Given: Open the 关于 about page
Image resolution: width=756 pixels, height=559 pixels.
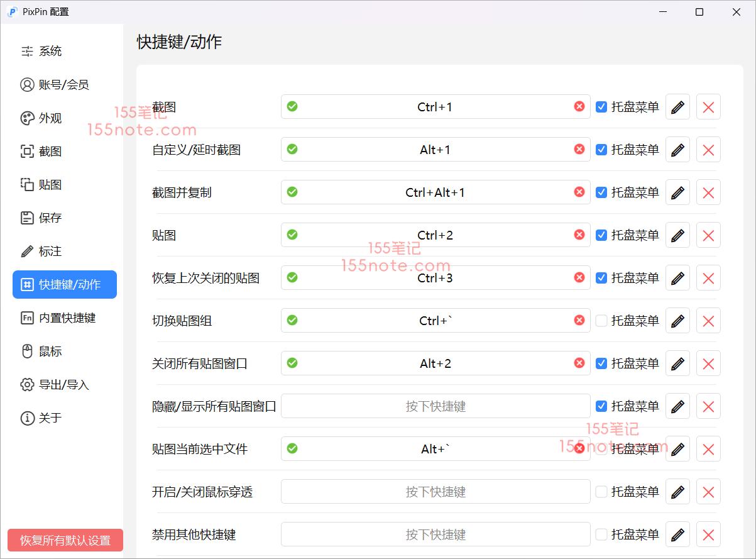Looking at the screenshot, I should [50, 418].
